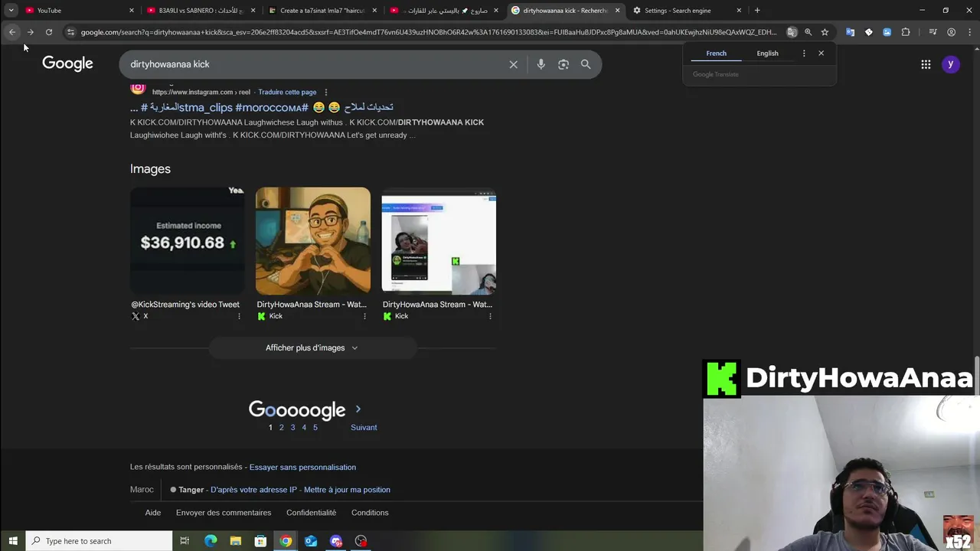Open Outlook from the taskbar
Image resolution: width=980 pixels, height=551 pixels.
pyautogui.click(x=311, y=541)
